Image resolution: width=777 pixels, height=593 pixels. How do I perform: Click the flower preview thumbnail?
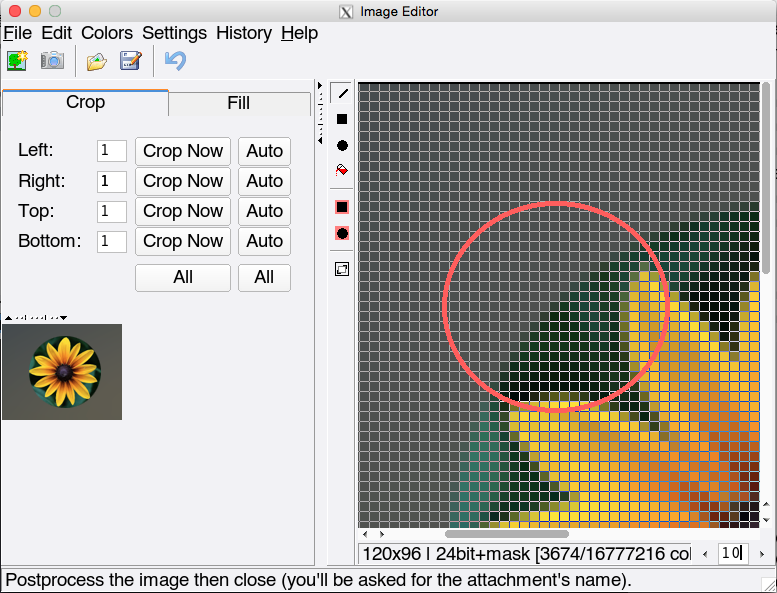coord(62,371)
